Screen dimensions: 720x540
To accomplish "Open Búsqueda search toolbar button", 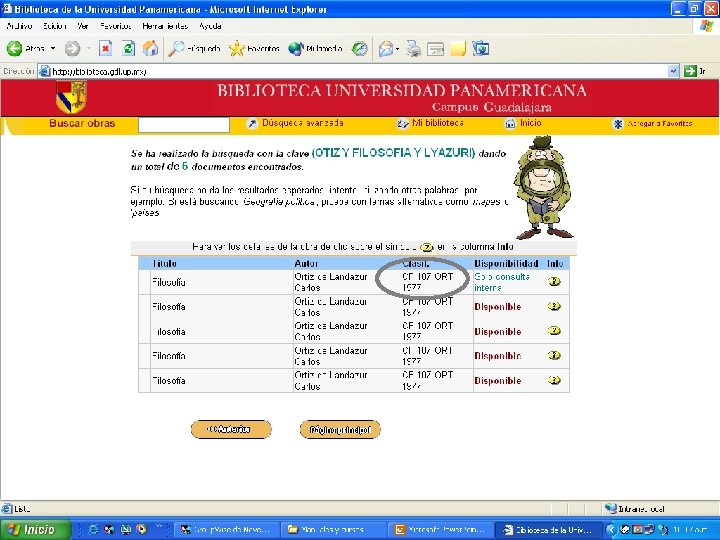I will (194, 48).
